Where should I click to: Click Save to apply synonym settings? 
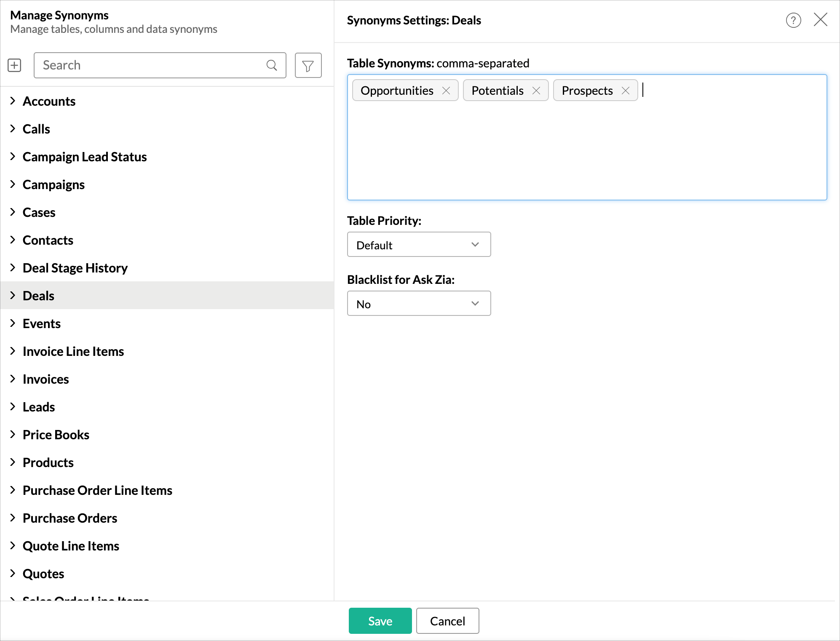(x=380, y=621)
